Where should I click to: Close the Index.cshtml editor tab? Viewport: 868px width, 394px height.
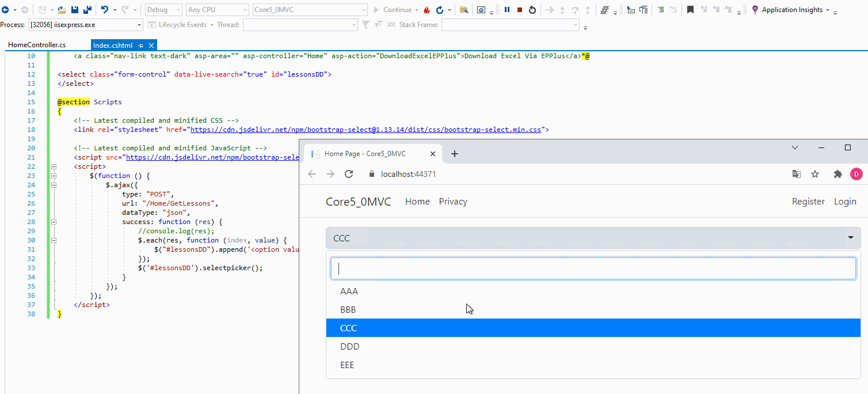pyautogui.click(x=151, y=46)
